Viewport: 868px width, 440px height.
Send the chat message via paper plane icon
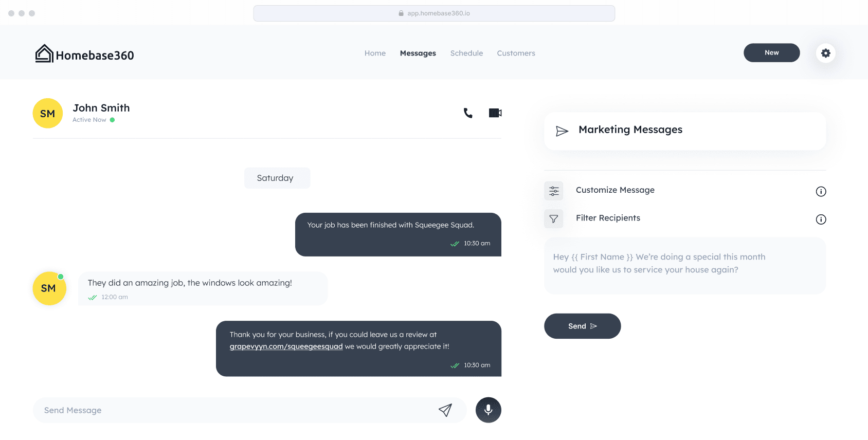tap(445, 410)
